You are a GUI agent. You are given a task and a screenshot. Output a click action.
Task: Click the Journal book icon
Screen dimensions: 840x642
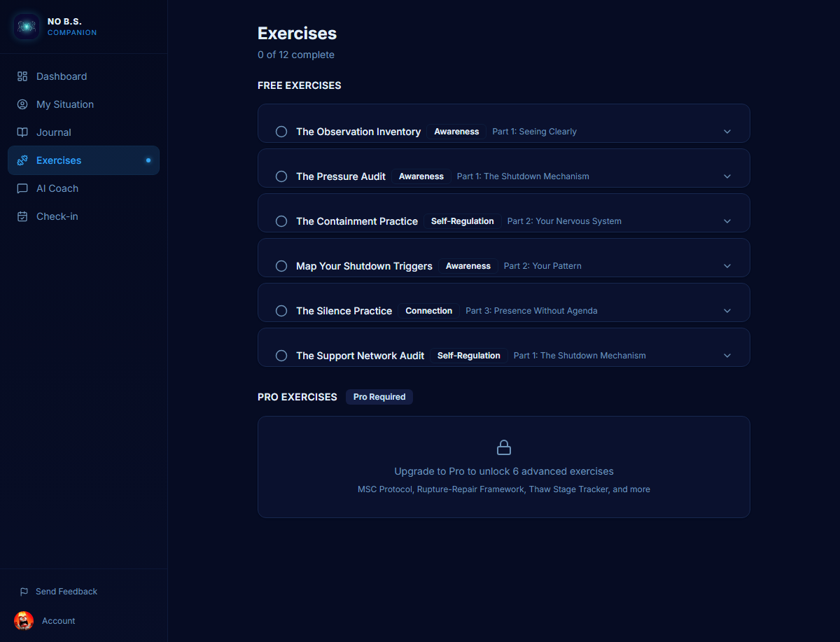pos(22,132)
